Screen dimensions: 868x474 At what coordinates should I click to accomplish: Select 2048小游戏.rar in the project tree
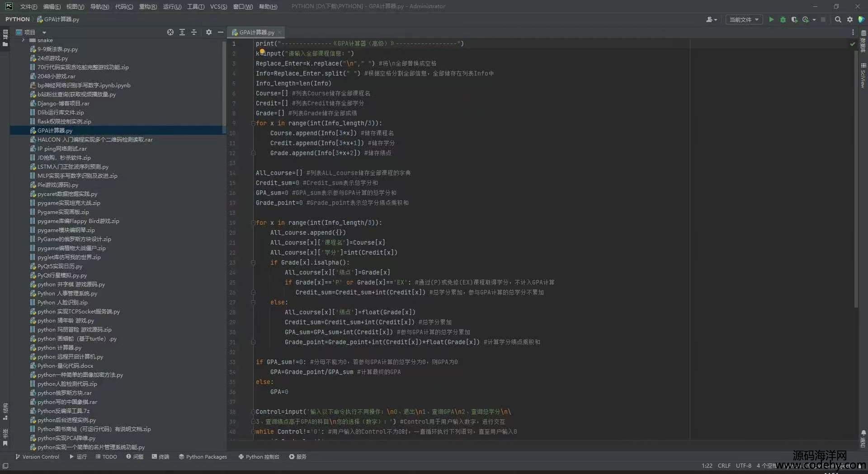click(56, 76)
